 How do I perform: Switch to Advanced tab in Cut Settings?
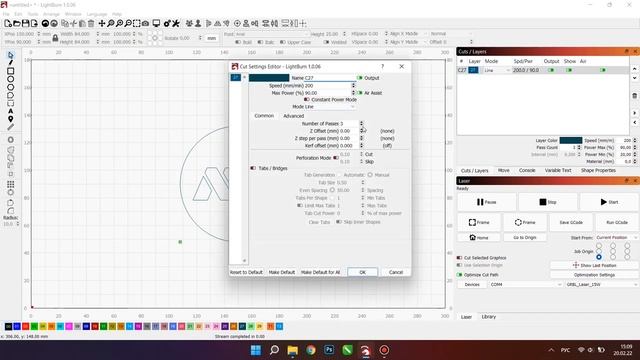pyautogui.click(x=293, y=116)
